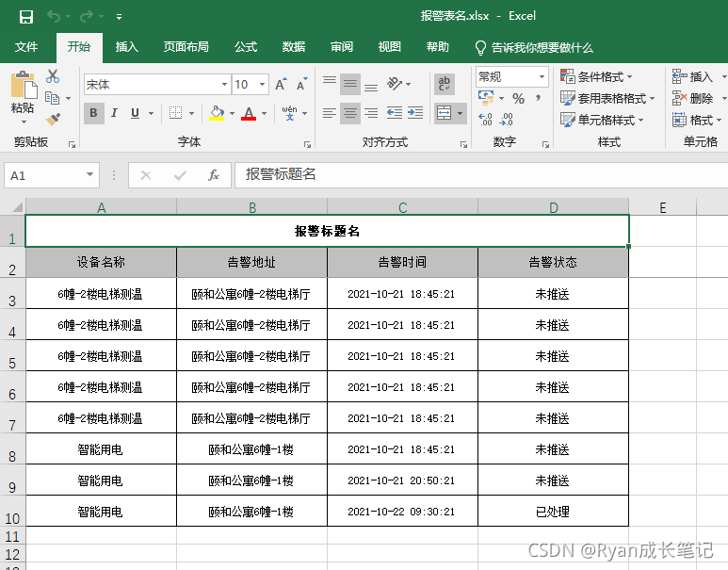The width and height of the screenshot is (728, 570).
Task: Toggle Middle Align
Action: [350, 84]
